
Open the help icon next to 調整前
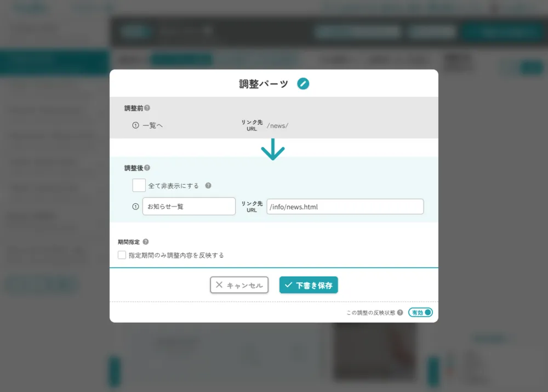click(x=147, y=108)
